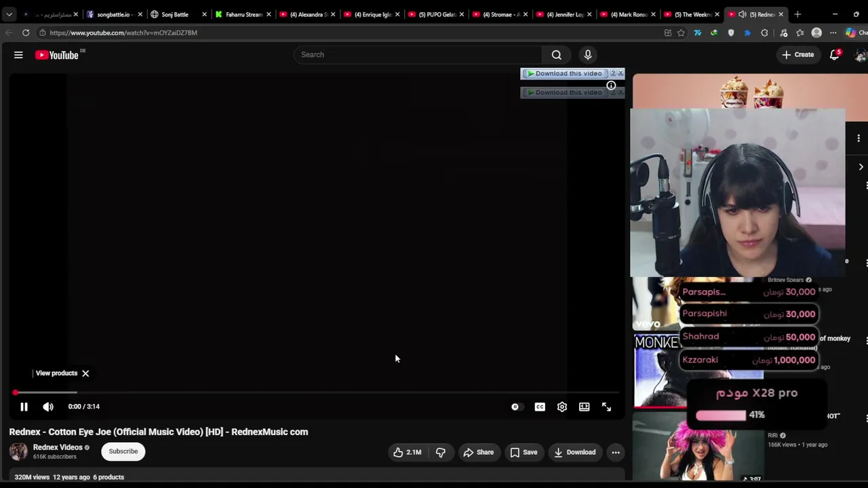This screenshot has width=868, height=488.
Task: Switch to the Faharru Stream tab
Action: click(x=242, y=14)
